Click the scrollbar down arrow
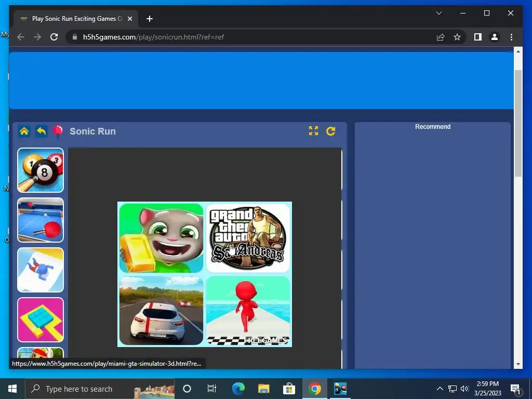The width and height of the screenshot is (532, 399). tap(518, 364)
